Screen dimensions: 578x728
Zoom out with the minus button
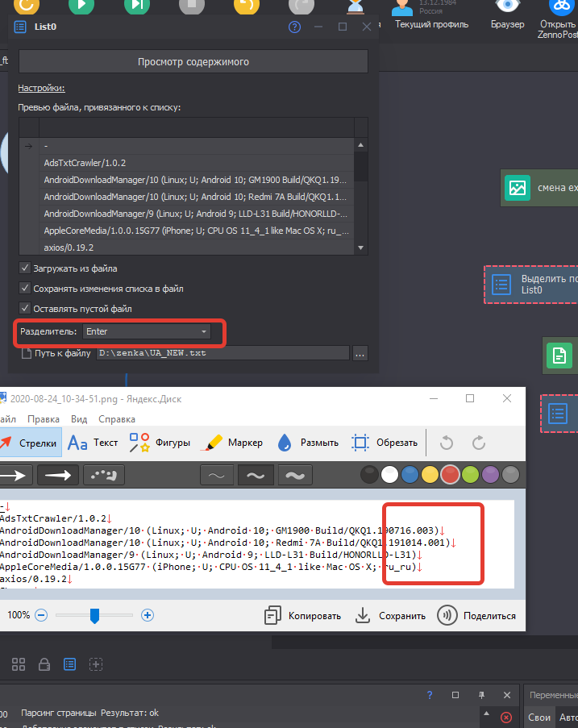point(41,616)
